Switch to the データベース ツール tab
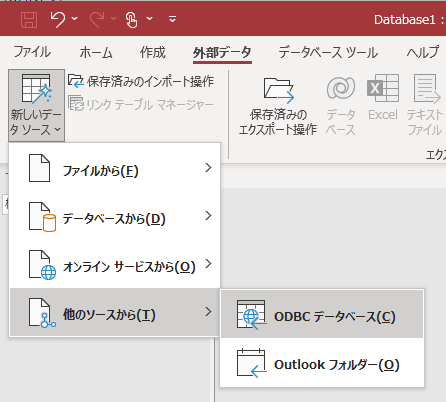 coord(328,52)
